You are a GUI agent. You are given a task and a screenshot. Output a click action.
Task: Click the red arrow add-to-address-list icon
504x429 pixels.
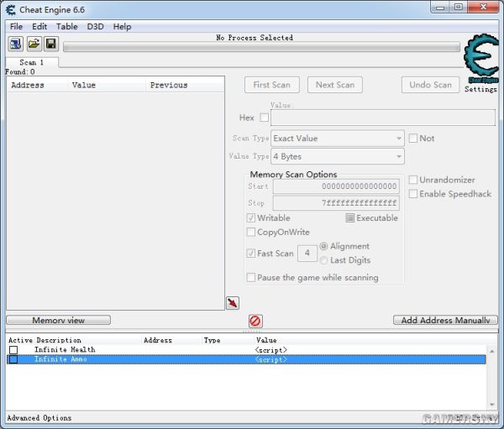tap(233, 303)
